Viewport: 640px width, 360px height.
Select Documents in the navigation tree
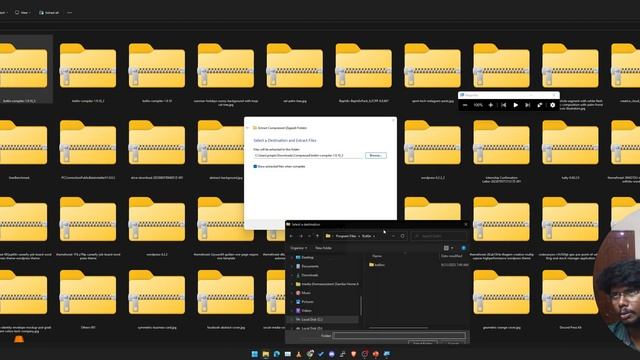(310, 266)
